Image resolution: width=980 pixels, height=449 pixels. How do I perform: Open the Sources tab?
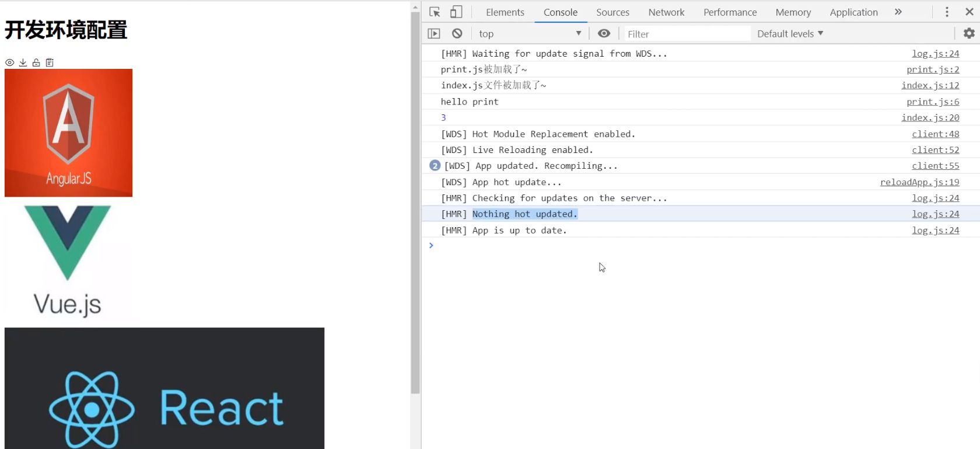612,12
